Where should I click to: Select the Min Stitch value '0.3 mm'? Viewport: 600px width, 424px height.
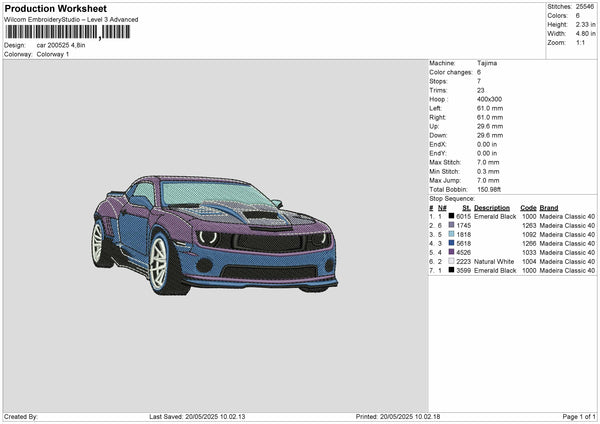[x=488, y=171]
